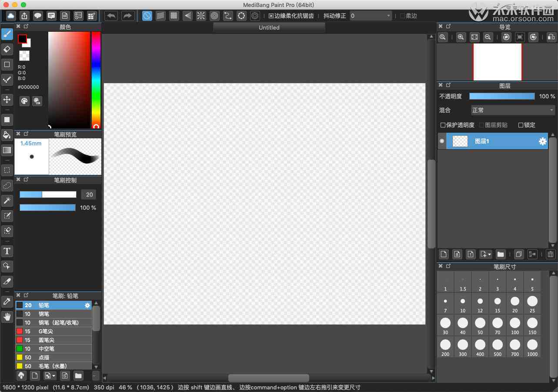This screenshot has width=558, height=392.
Task: Toggle the 锁定 layer checkbox
Action: click(x=521, y=125)
